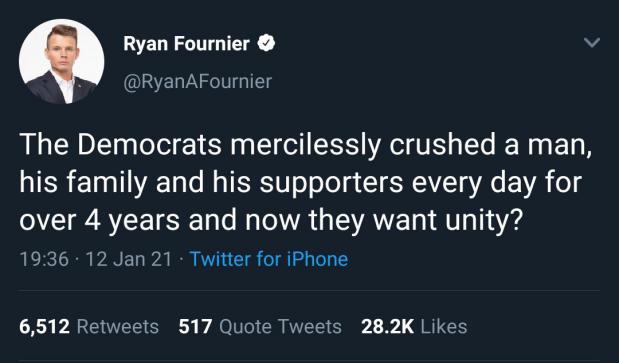The image size is (619, 363).
Task: Click the 12 Jan 21 date
Action: 129,259
